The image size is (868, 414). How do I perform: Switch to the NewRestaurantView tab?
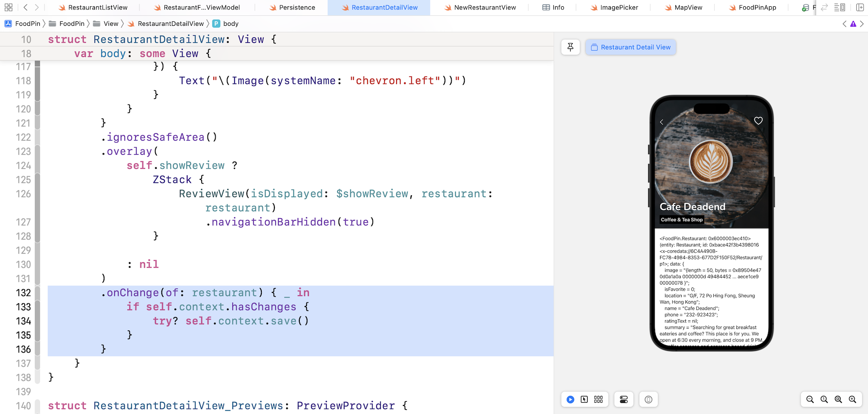(485, 7)
